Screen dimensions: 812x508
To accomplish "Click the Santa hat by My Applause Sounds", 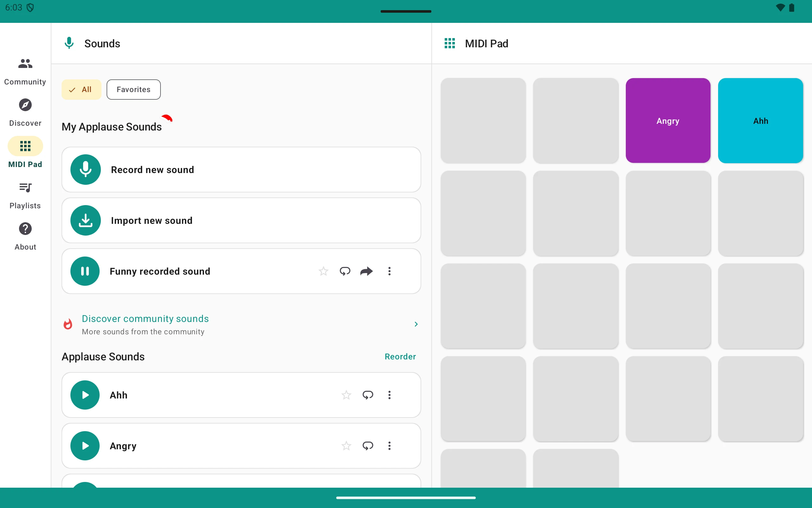I will pos(167,118).
